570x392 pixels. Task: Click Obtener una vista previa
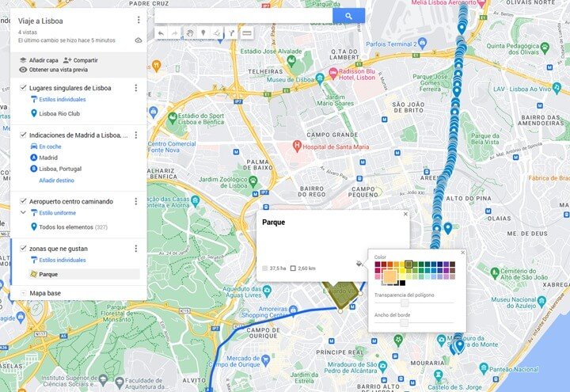point(54,70)
